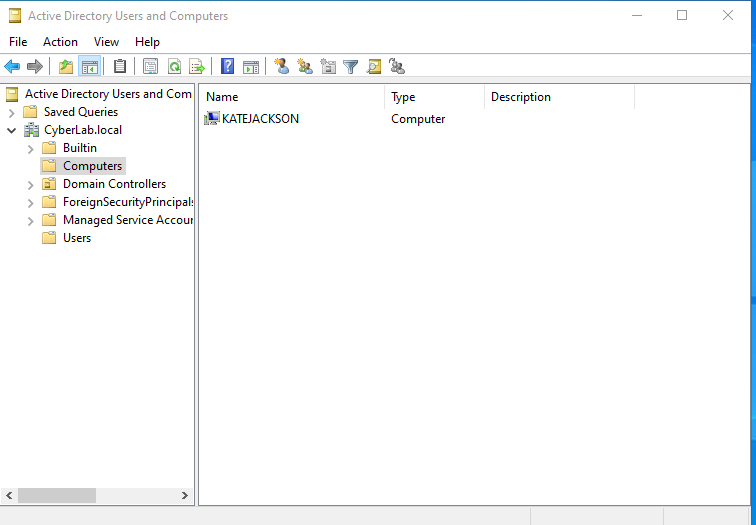756x525 pixels.
Task: Select the CyberLab.local domain
Action: click(x=83, y=130)
